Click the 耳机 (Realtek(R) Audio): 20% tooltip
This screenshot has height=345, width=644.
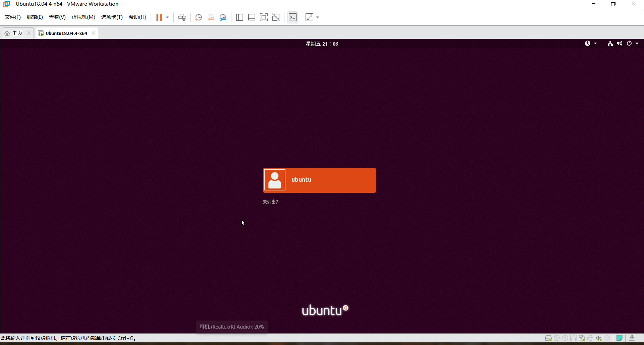tap(232, 327)
